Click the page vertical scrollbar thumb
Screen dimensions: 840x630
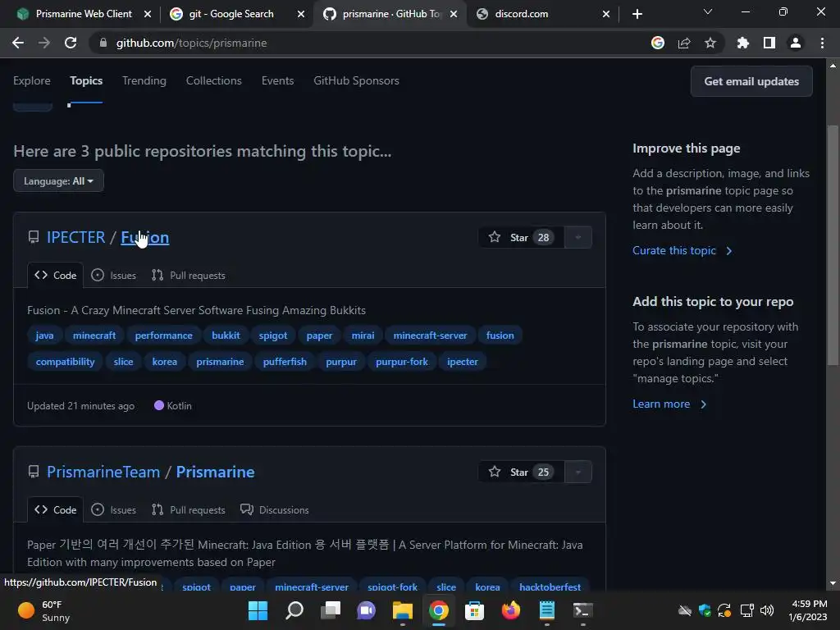point(833,245)
